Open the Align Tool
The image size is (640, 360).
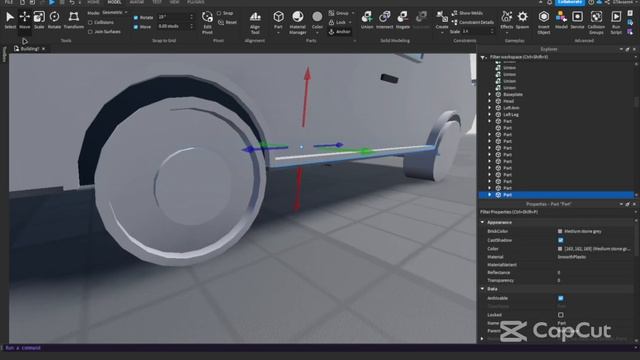click(x=255, y=22)
